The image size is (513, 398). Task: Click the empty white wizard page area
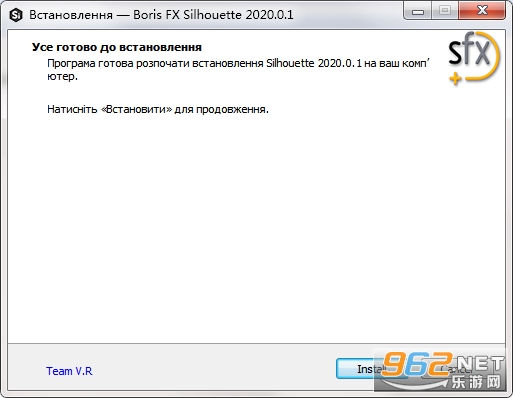click(257, 227)
